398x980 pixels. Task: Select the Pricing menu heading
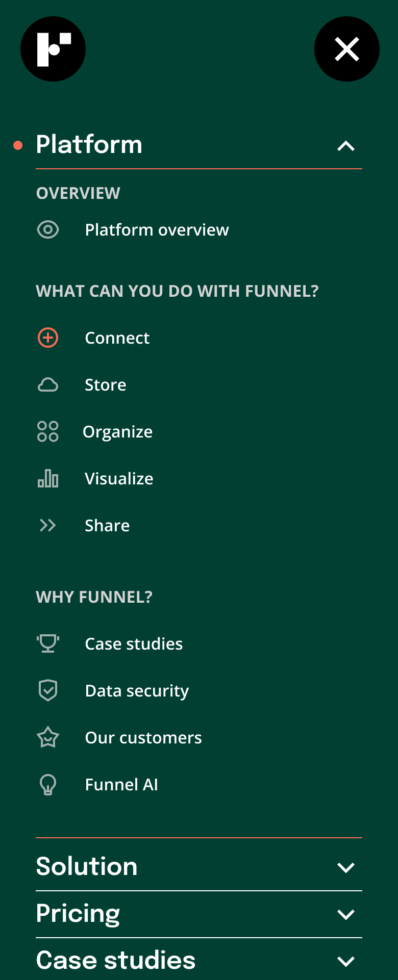coord(78,914)
